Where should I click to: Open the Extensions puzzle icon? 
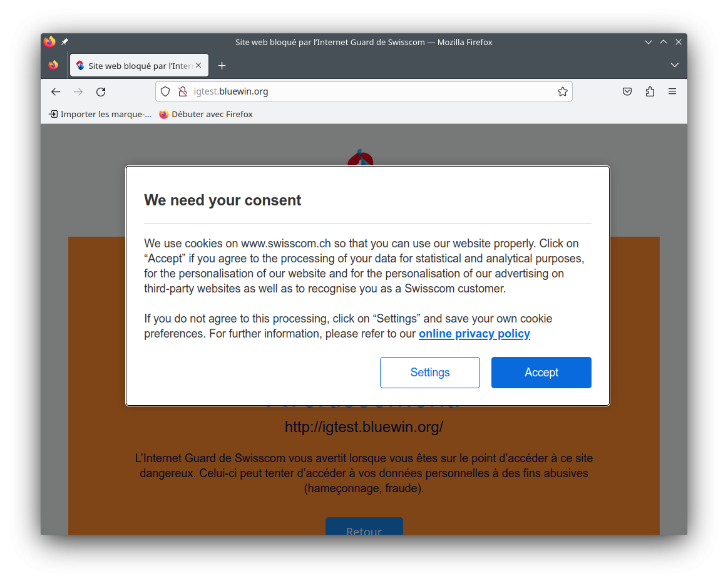[650, 91]
